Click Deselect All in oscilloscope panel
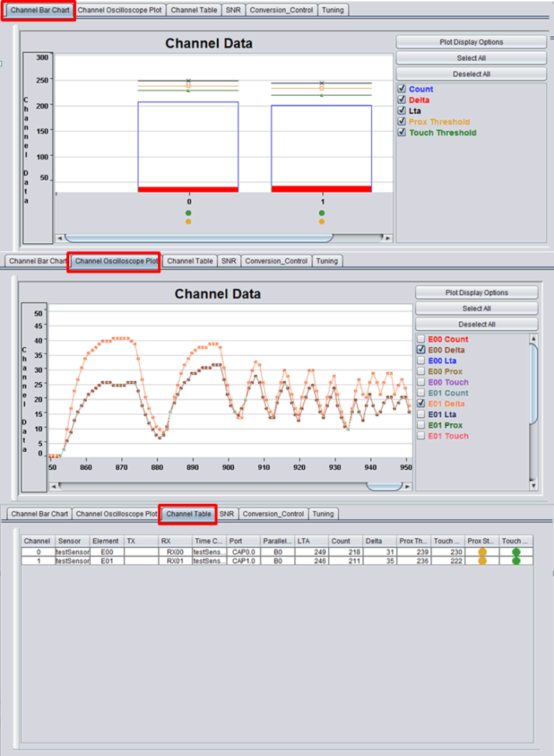 click(476, 325)
